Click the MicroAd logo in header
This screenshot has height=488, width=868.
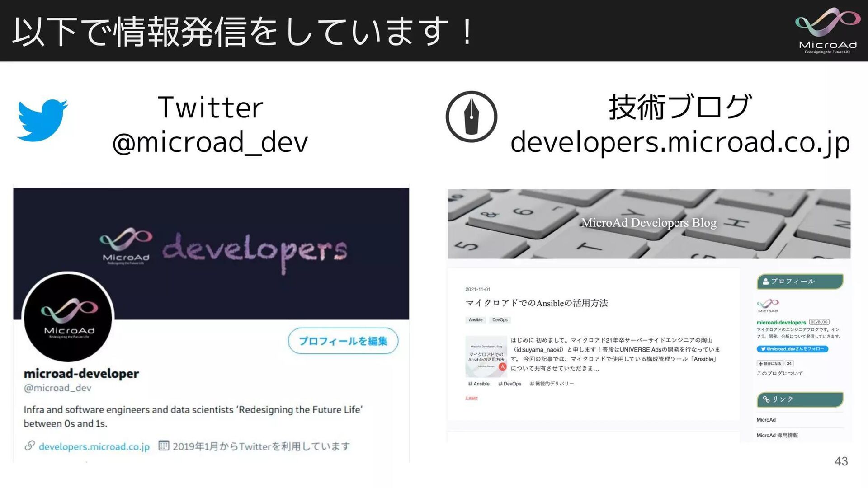[827, 31]
